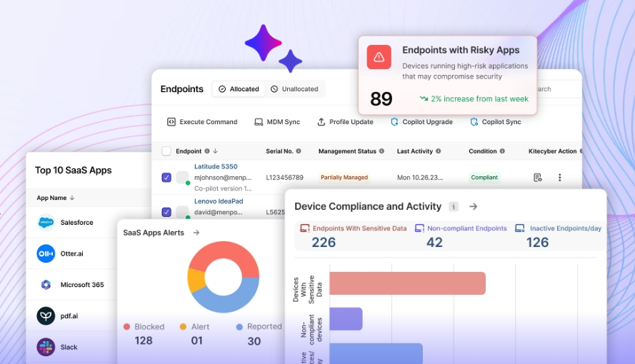Switch to the Unallocated tab
This screenshot has height=364, width=635.
[x=294, y=89]
